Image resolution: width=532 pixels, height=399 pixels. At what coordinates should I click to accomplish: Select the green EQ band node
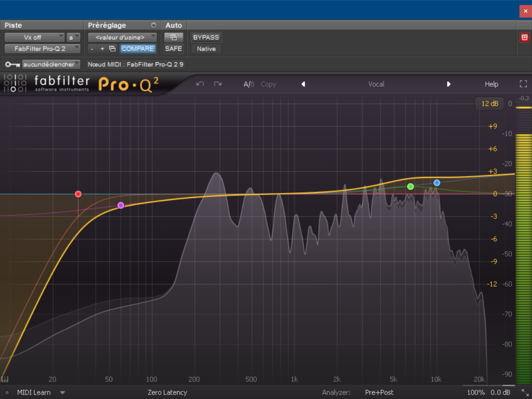pyautogui.click(x=411, y=186)
